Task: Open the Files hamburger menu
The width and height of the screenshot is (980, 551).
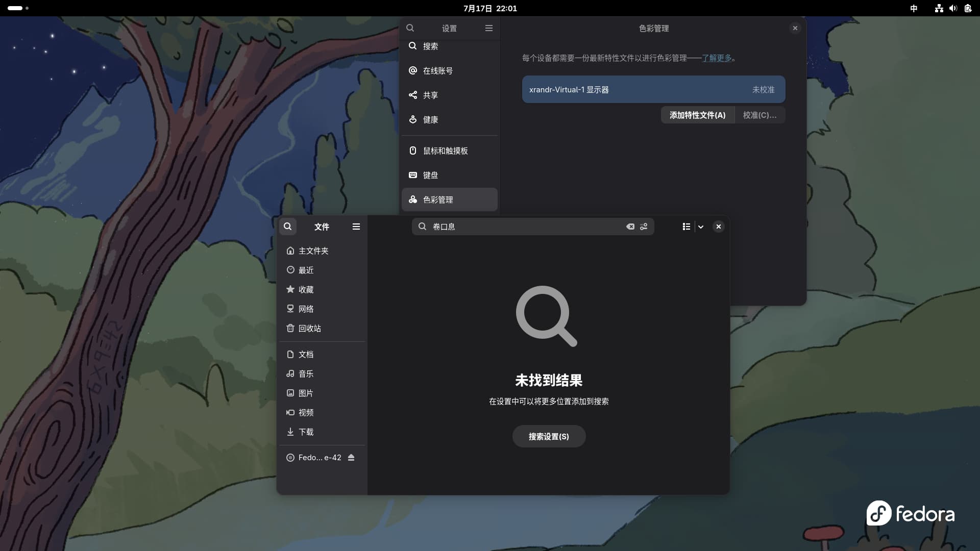Action: tap(356, 227)
